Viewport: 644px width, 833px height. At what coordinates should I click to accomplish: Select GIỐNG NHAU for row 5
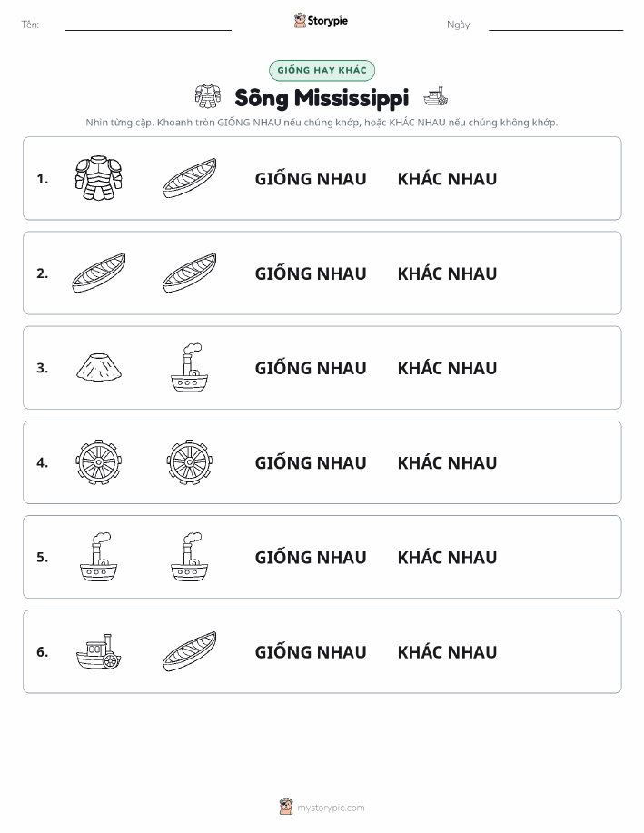coord(311,557)
